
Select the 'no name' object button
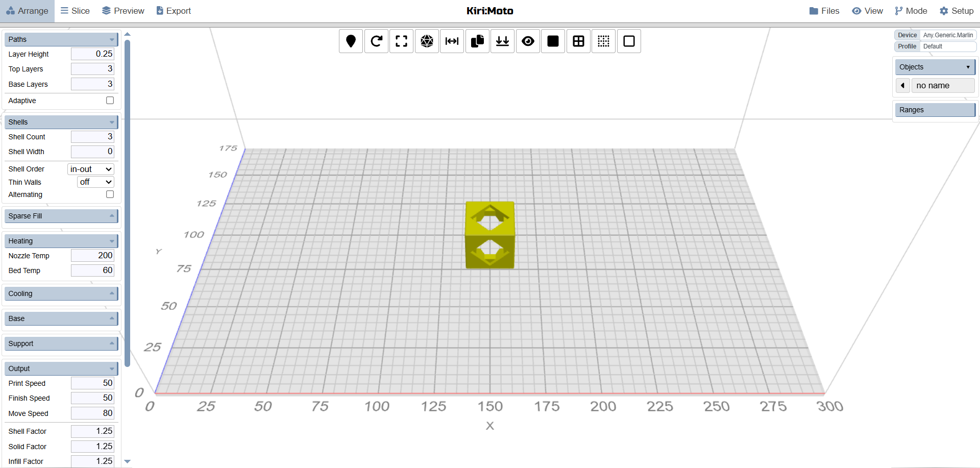943,86
